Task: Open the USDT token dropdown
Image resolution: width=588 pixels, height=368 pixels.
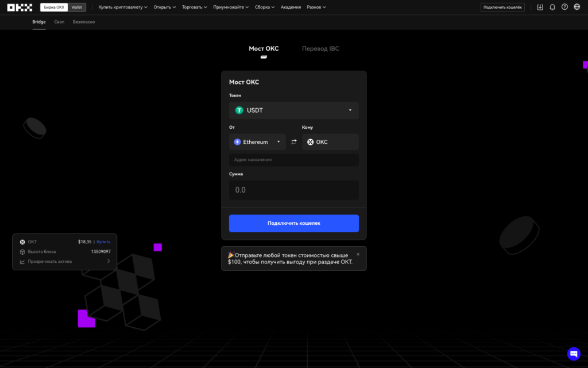Action: point(293,110)
